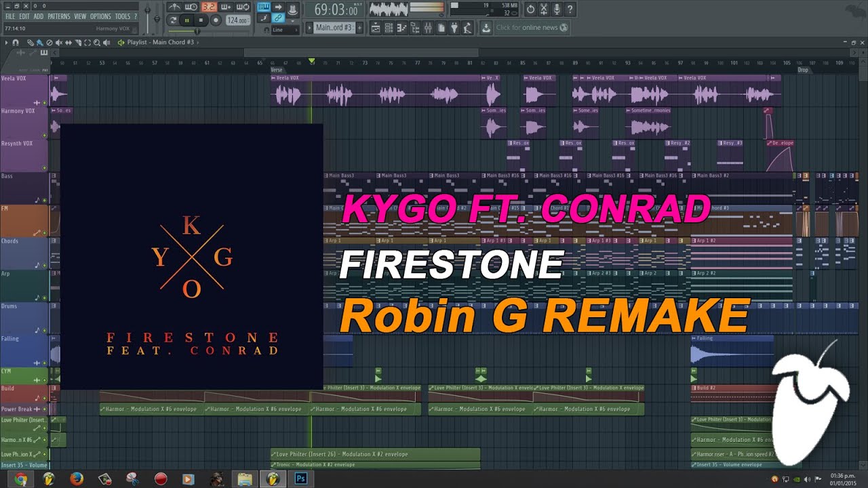Click the download content library icon
Screen dimensions: 868x488
[486, 28]
